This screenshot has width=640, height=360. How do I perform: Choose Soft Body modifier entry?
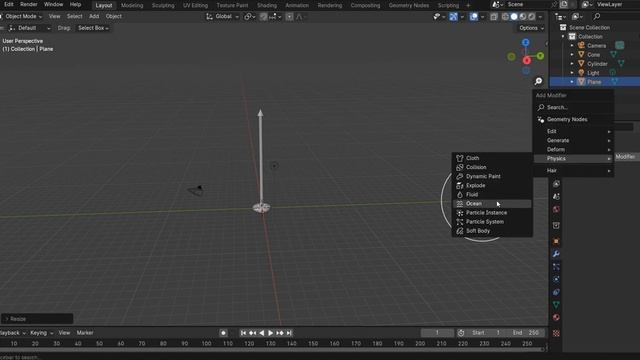click(x=492, y=231)
